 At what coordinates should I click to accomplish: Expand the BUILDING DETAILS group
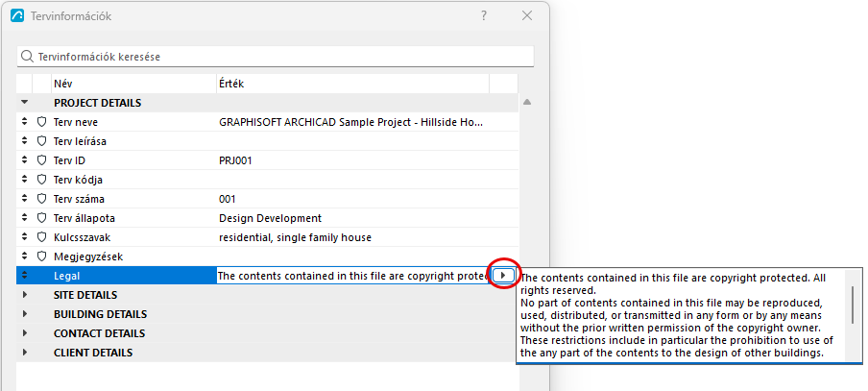24,314
